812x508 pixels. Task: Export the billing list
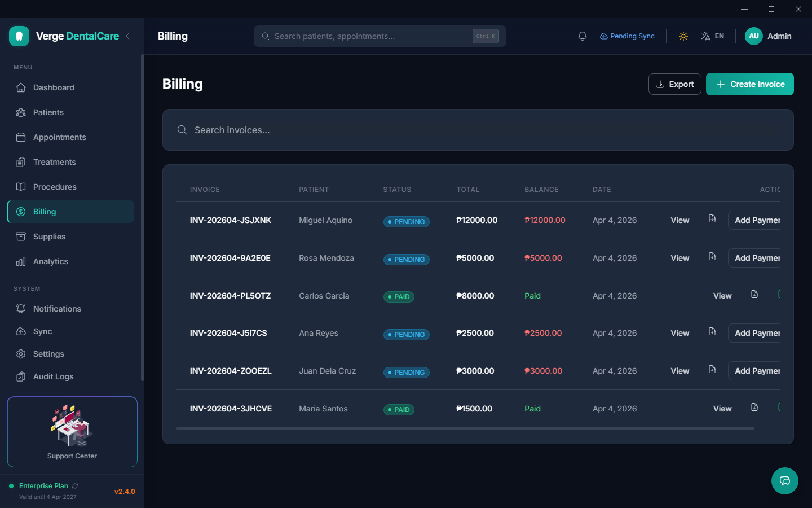[x=675, y=84]
